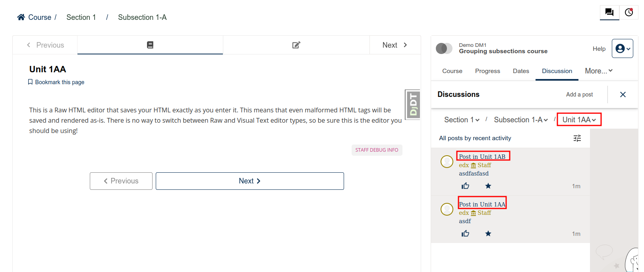Switch to the Dates tab
The image size is (644, 272).
point(521,71)
